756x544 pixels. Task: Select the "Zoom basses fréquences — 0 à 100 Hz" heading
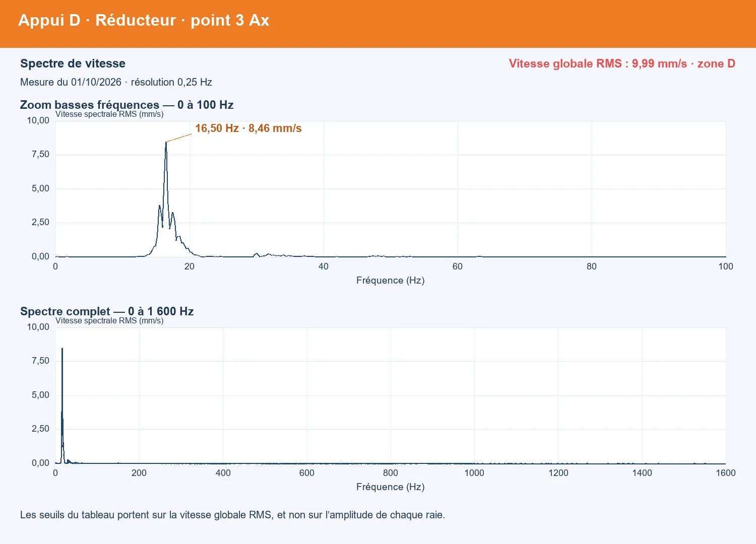[x=127, y=105]
